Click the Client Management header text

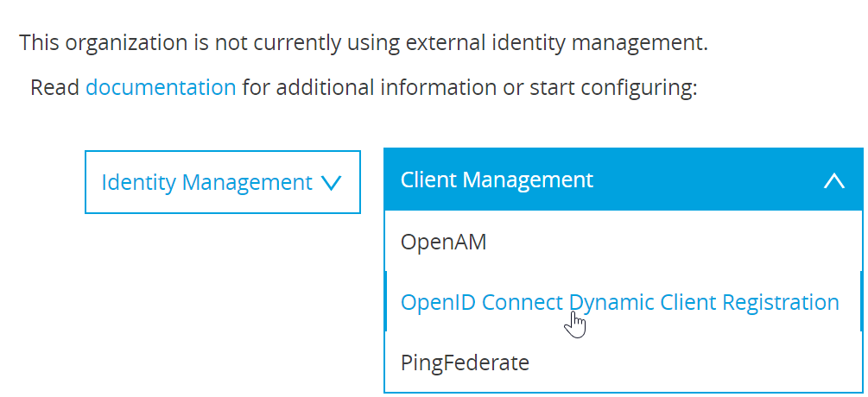[497, 180]
